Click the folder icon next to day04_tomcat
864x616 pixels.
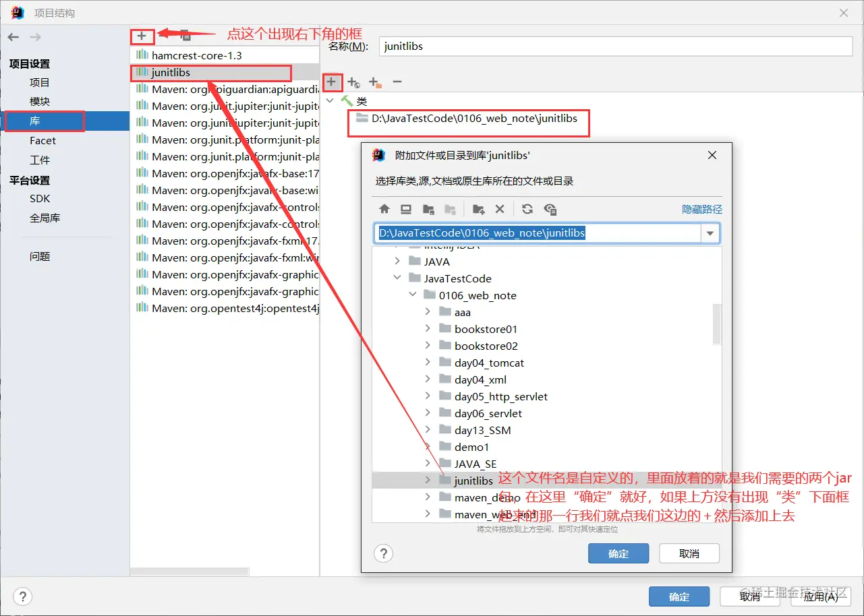(x=444, y=362)
